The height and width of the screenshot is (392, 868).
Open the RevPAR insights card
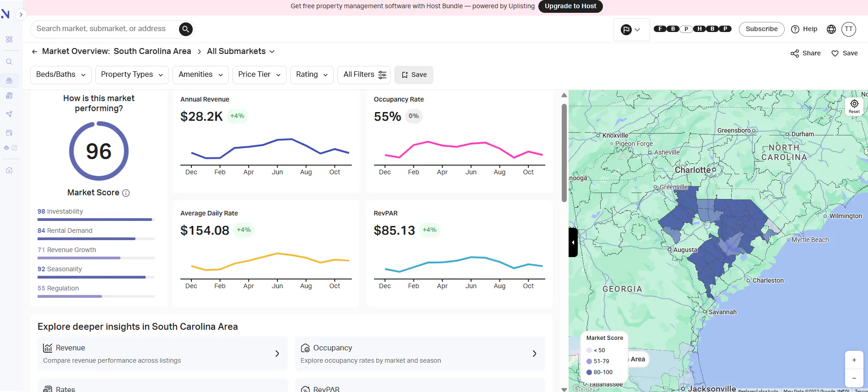click(x=420, y=385)
